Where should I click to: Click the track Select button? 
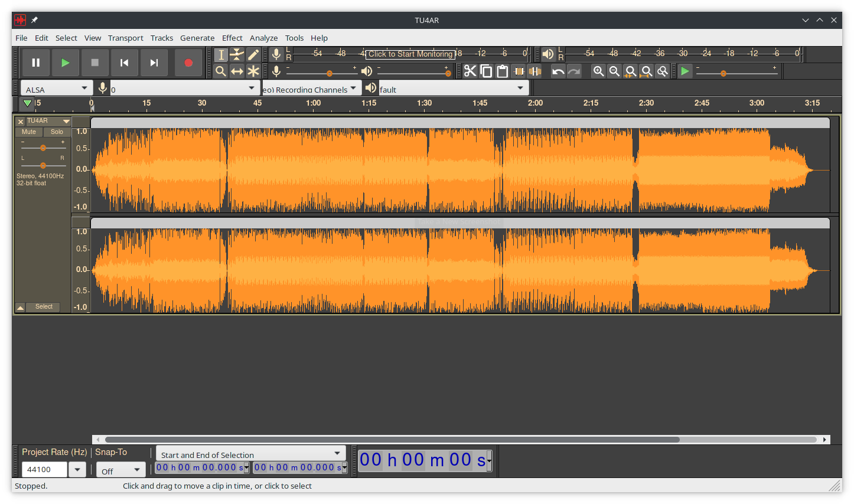(x=44, y=307)
